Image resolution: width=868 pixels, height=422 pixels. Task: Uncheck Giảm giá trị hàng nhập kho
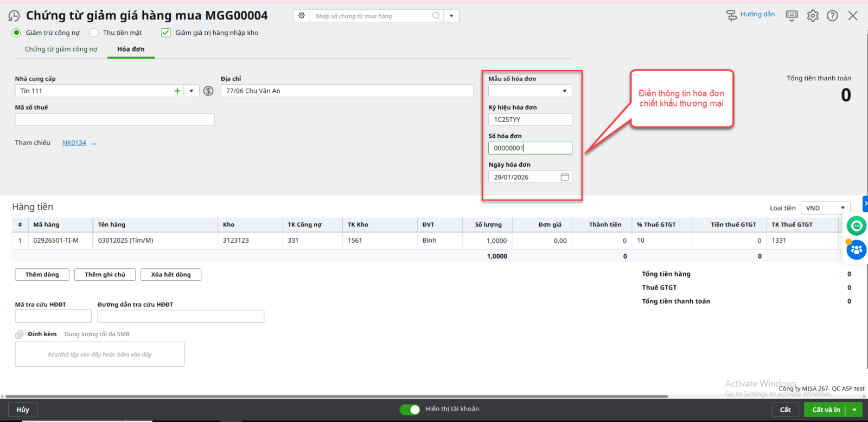click(x=166, y=33)
